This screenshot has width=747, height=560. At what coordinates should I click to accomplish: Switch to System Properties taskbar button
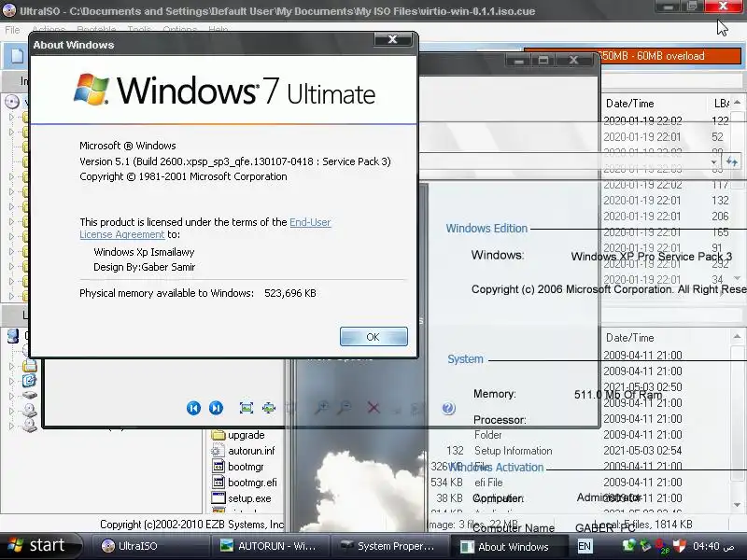tap(388, 546)
